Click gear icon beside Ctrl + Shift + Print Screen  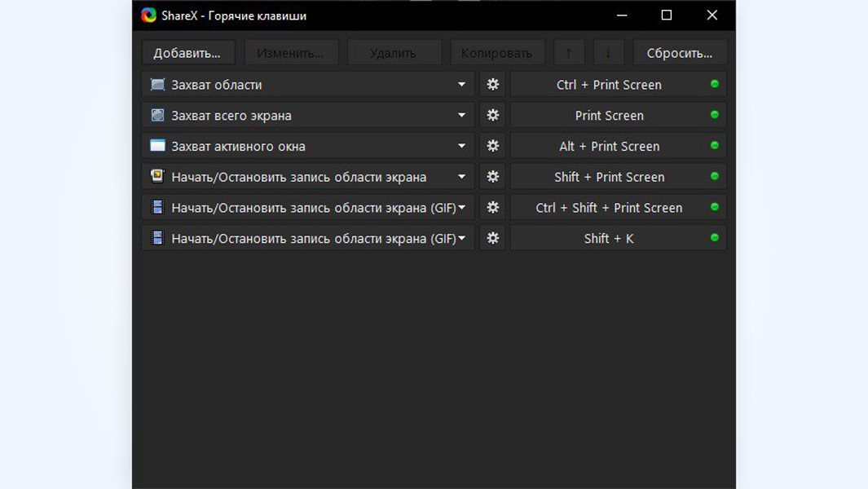click(x=492, y=208)
